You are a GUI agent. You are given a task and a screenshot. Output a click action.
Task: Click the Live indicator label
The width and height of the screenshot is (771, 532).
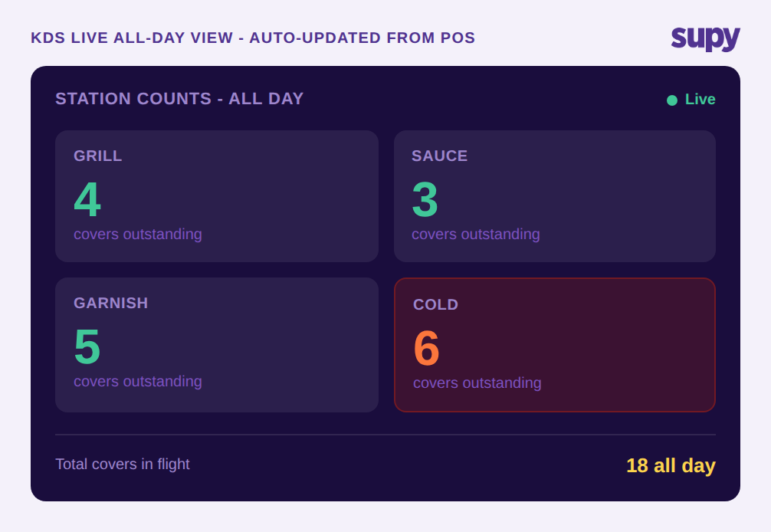point(700,100)
